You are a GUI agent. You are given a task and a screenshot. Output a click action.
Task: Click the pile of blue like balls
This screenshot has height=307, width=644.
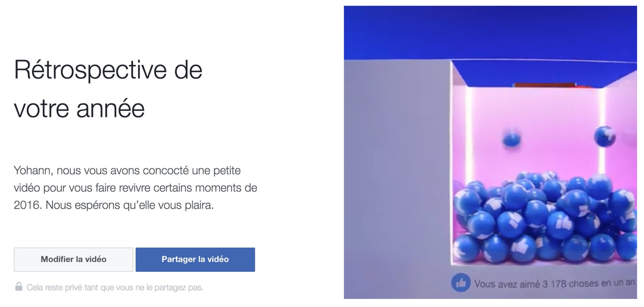(x=546, y=218)
